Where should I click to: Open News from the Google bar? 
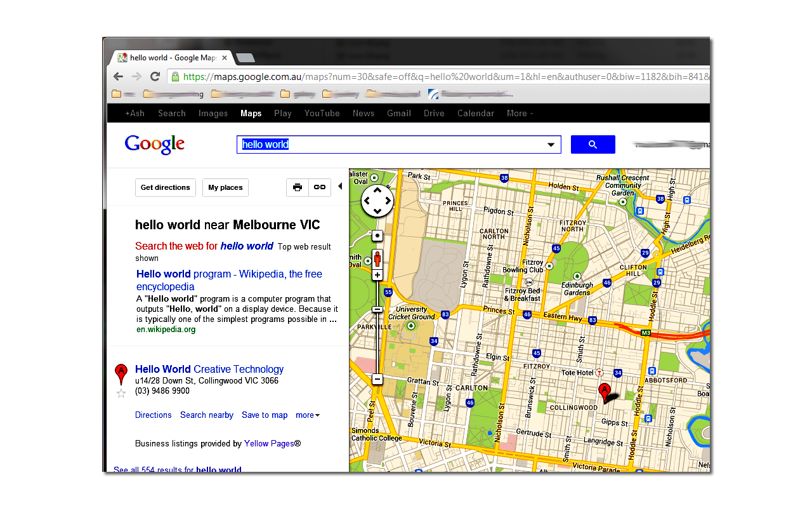click(x=363, y=113)
